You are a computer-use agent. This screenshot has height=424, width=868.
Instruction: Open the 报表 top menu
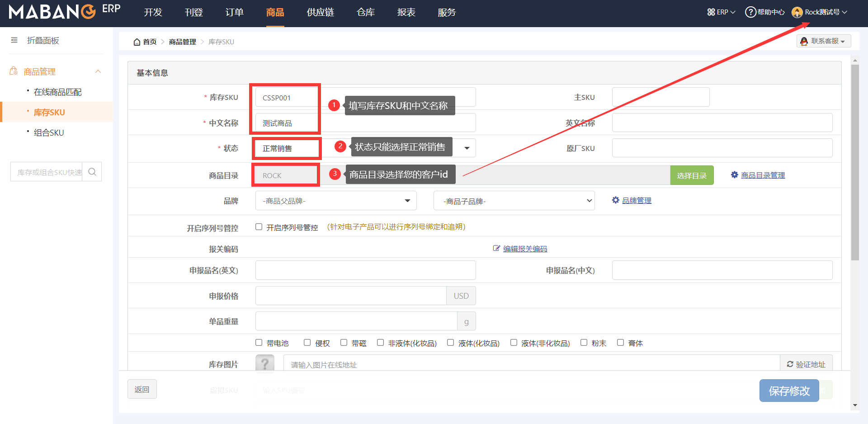[x=406, y=13]
